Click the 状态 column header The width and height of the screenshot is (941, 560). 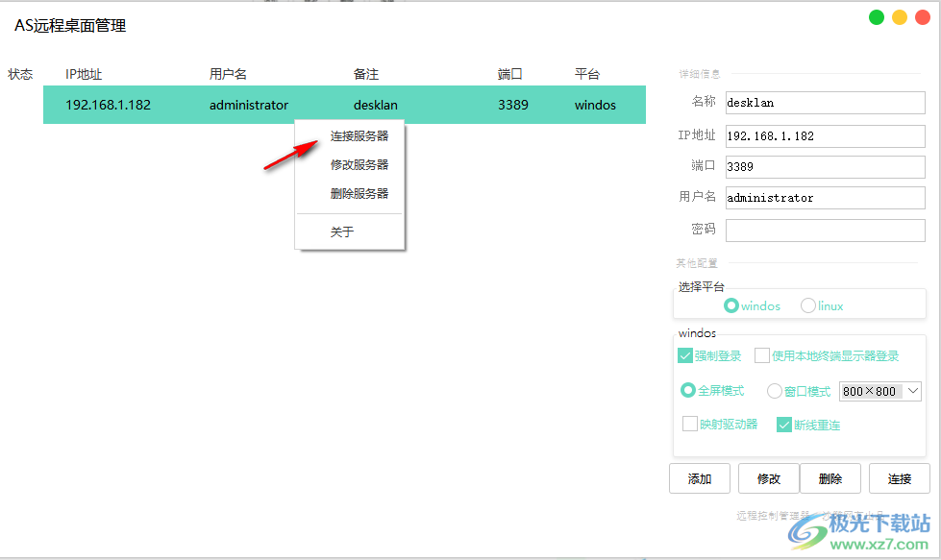20,74
